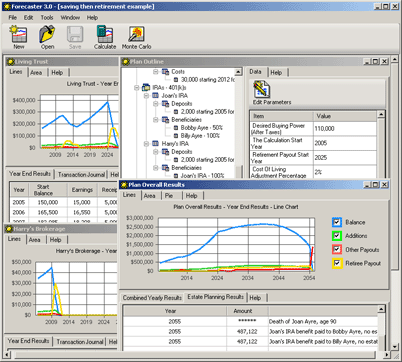Select 2,000 starting 2005 under Joan's IRA
The height and width of the screenshot is (362, 402).
pos(207,112)
